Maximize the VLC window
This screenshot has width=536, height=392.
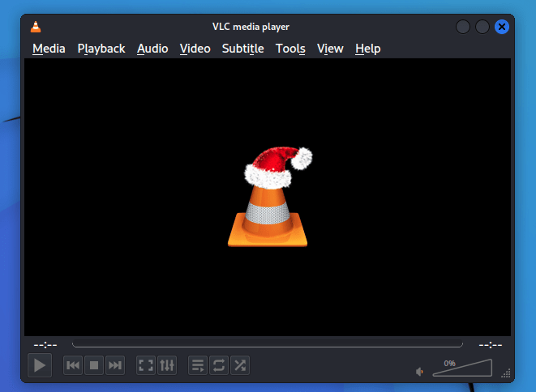pyautogui.click(x=482, y=27)
